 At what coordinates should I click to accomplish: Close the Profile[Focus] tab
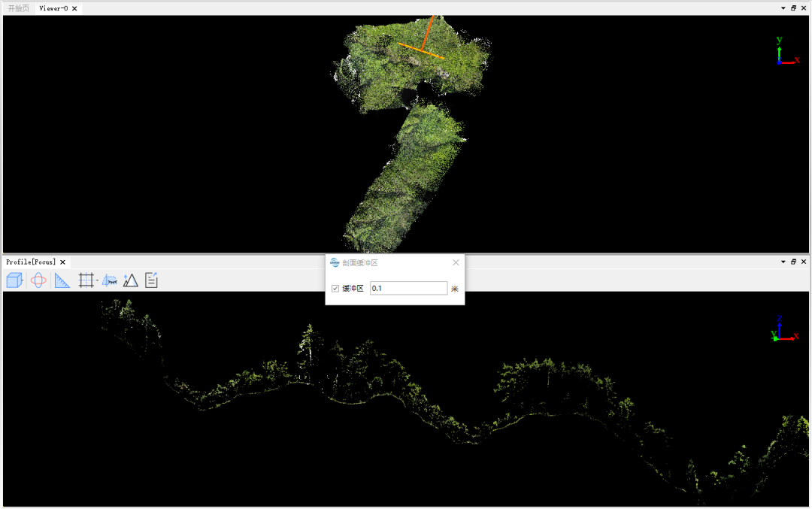(62, 262)
